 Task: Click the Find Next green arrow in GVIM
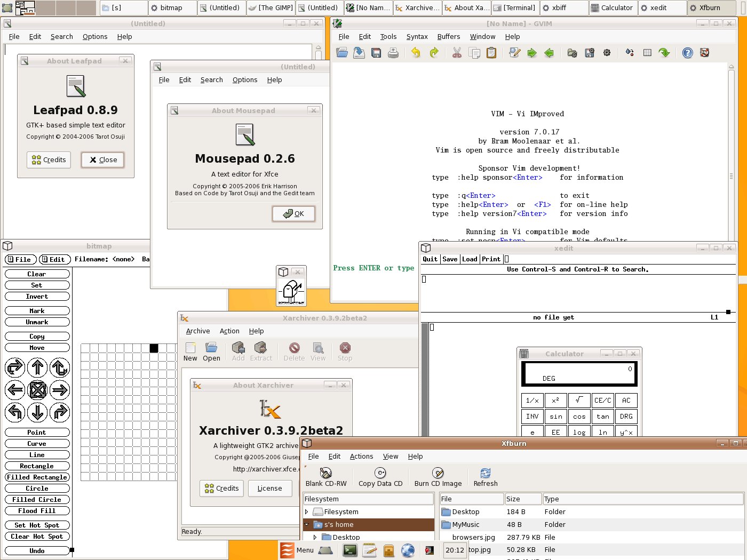[532, 53]
